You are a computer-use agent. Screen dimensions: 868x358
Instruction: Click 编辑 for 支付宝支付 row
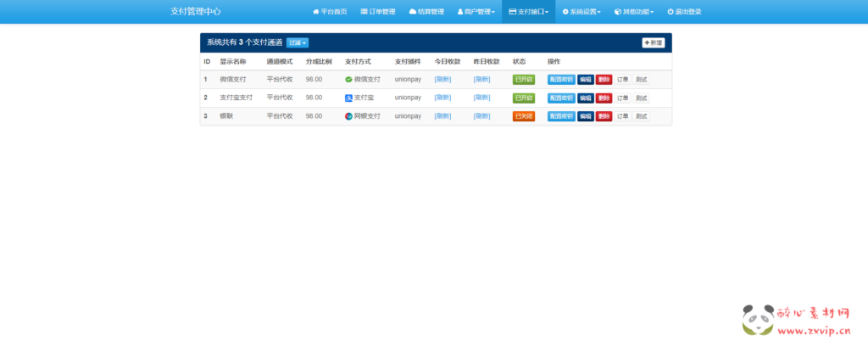[x=586, y=98]
